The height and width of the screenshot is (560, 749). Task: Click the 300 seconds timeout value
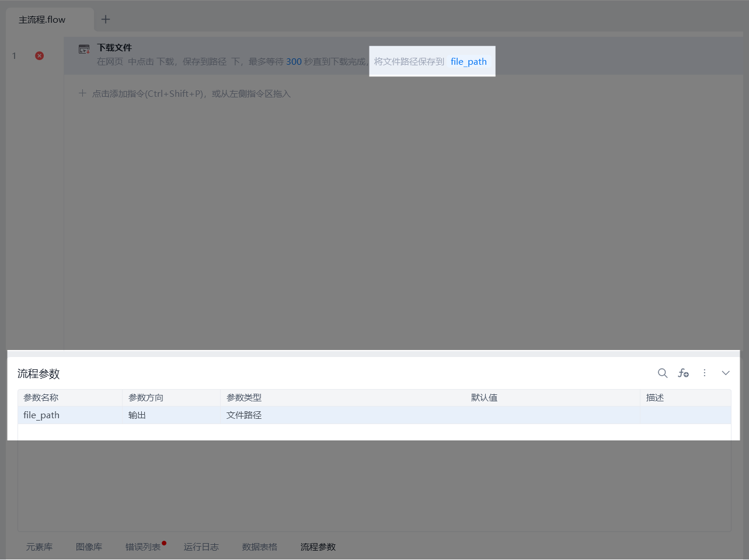pyautogui.click(x=294, y=62)
